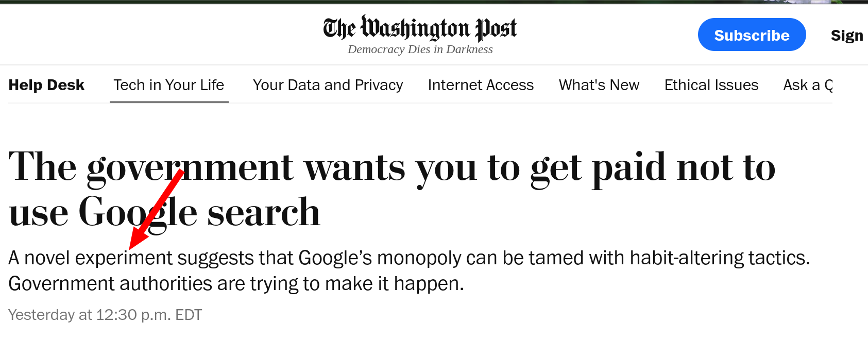
Task: Open the partially visible Ask a Q tab
Action: click(808, 85)
